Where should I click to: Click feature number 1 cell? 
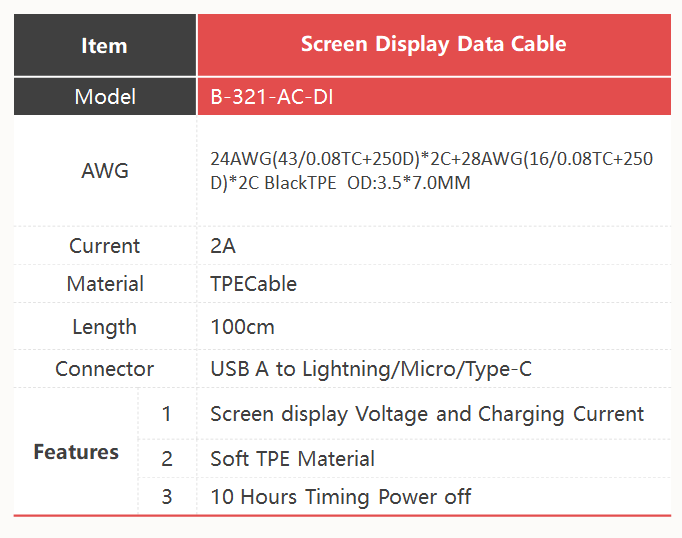[167, 414]
